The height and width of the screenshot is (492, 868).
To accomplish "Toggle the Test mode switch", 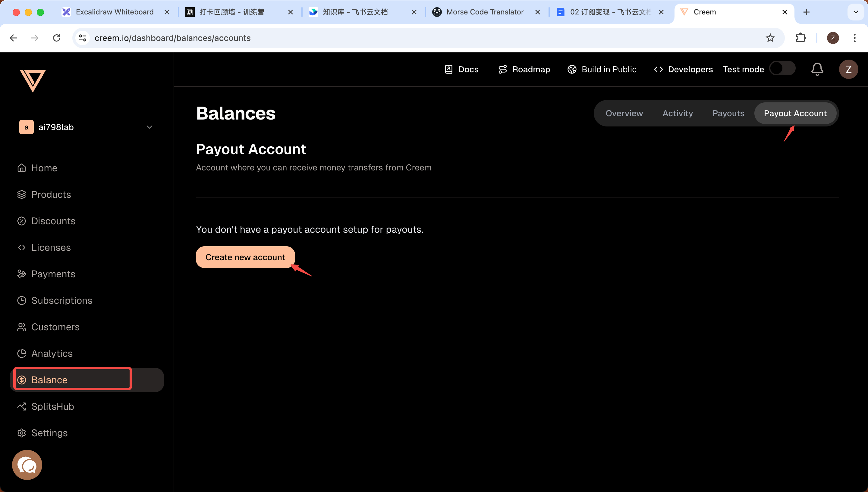I will click(x=782, y=69).
